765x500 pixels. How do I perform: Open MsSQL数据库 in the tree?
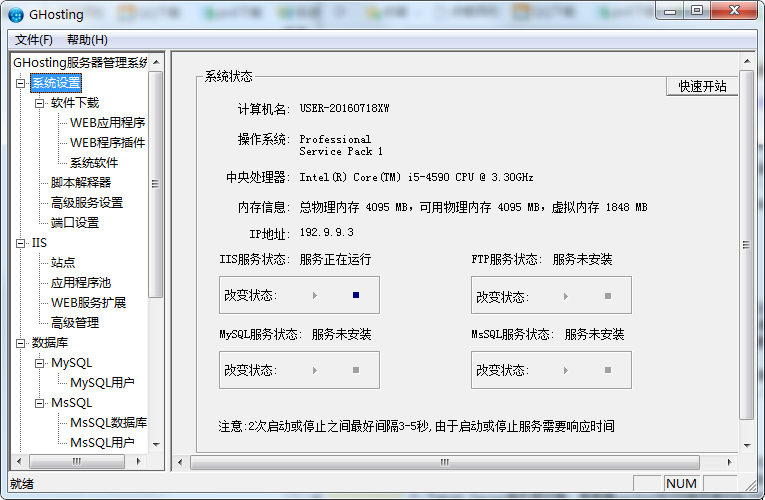tap(108, 423)
